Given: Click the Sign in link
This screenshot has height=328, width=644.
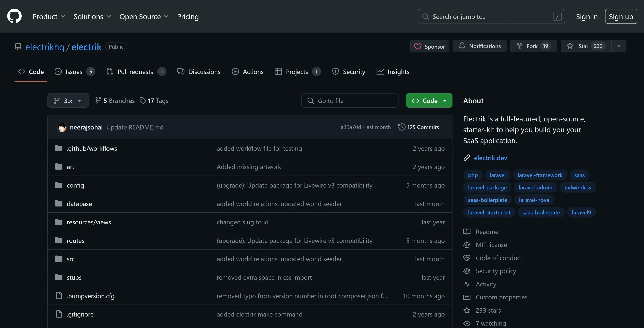Looking at the screenshot, I should [x=587, y=16].
